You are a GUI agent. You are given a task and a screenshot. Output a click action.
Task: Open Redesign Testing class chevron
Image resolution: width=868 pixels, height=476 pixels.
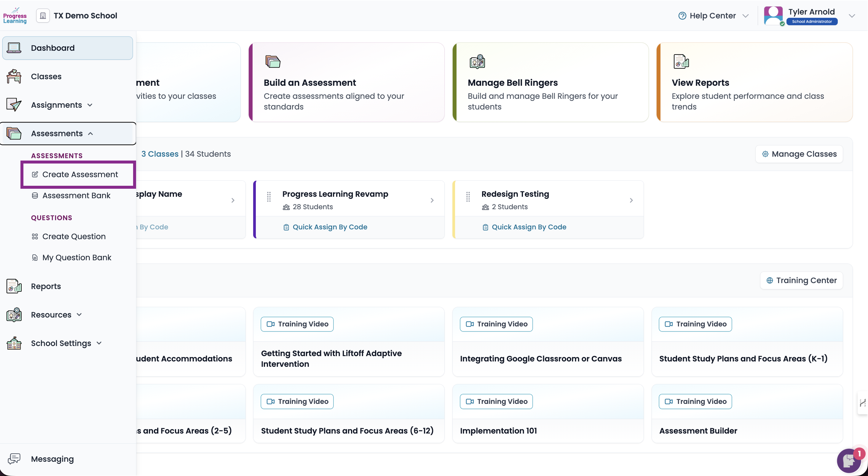tap(631, 200)
